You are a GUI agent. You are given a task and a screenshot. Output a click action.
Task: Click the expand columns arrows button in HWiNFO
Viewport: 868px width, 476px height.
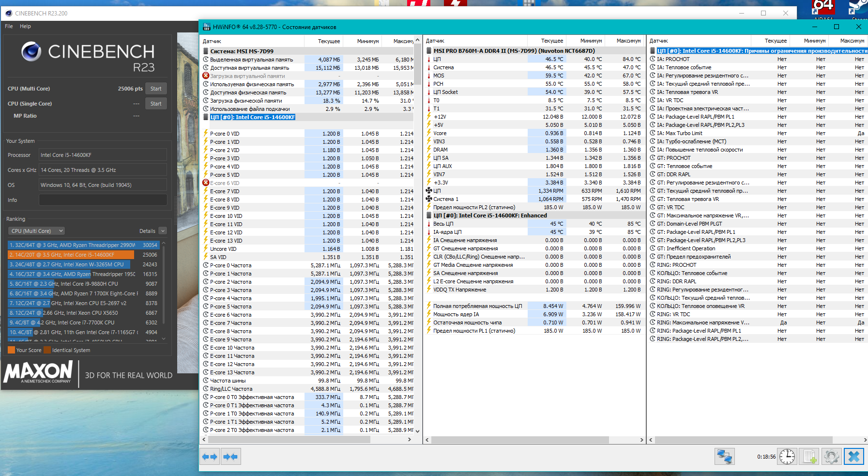tap(210, 457)
